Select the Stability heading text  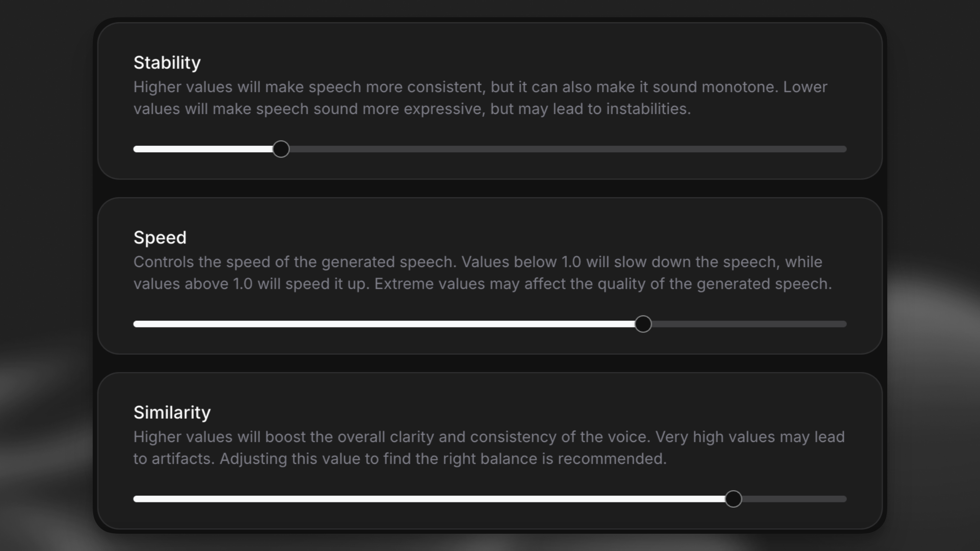[167, 62]
